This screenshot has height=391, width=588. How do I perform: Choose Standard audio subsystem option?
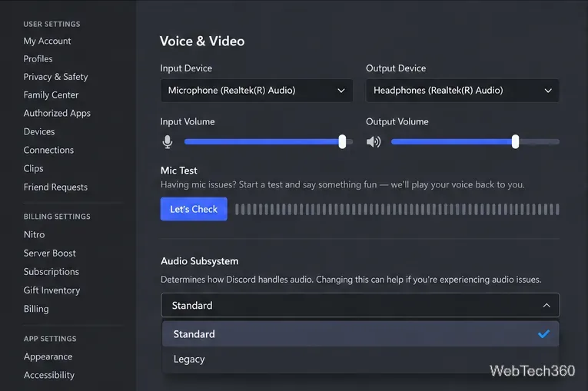tap(360, 333)
